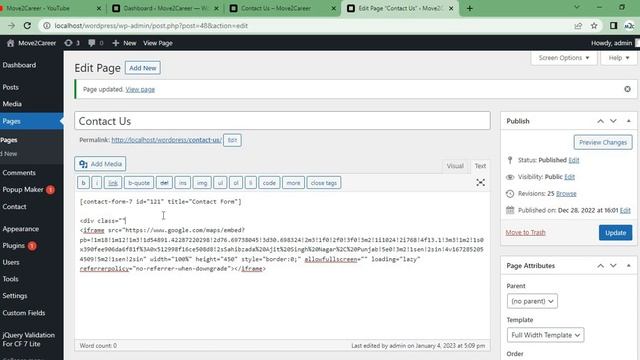Image resolution: width=640 pixels, height=360 pixels.
Task: Click View Page in admin bar
Action: pyautogui.click(x=158, y=43)
